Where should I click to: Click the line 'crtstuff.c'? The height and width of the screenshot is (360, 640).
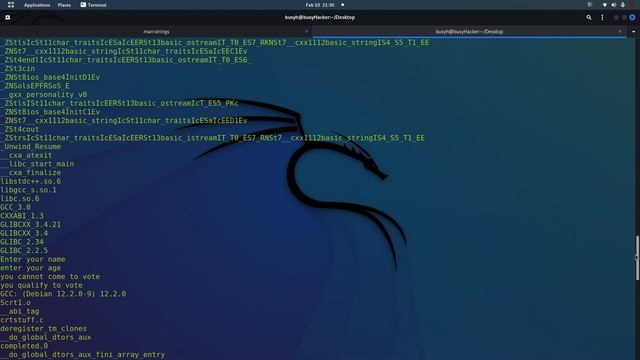[22, 320]
